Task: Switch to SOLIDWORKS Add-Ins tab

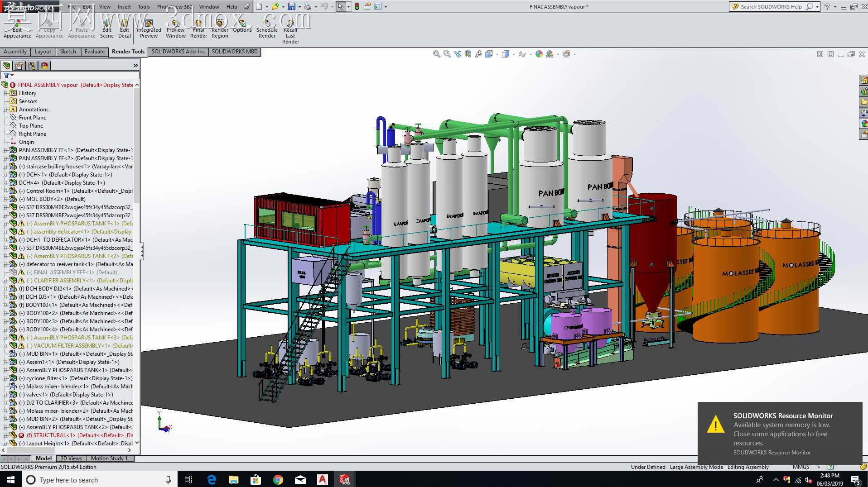Action: tap(178, 52)
